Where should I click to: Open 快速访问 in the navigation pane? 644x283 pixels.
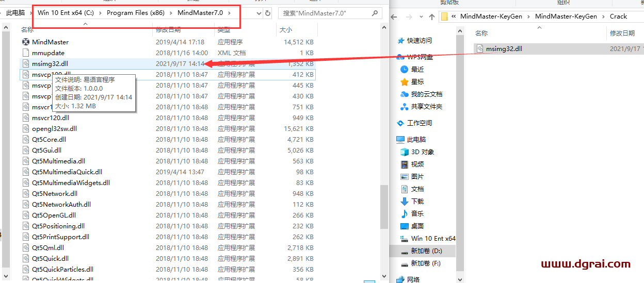[x=420, y=41]
